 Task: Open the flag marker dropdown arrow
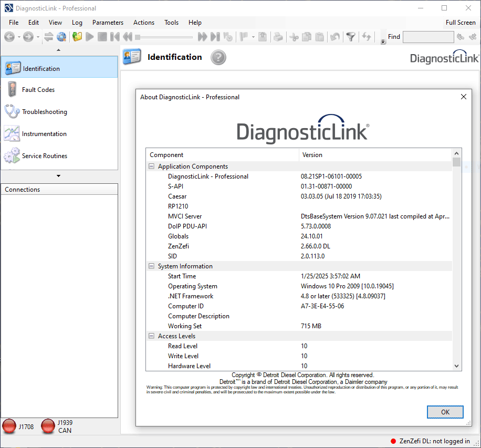coord(253,37)
